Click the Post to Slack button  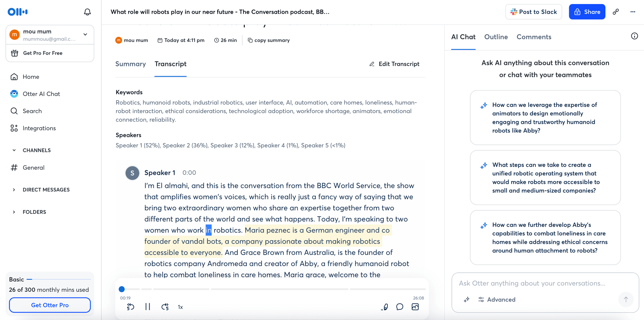tap(533, 12)
